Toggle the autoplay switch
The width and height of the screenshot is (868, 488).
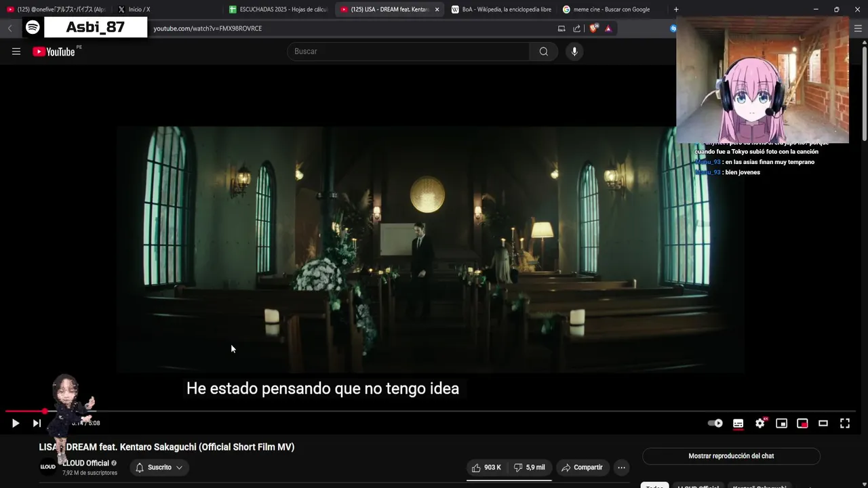[x=715, y=423]
